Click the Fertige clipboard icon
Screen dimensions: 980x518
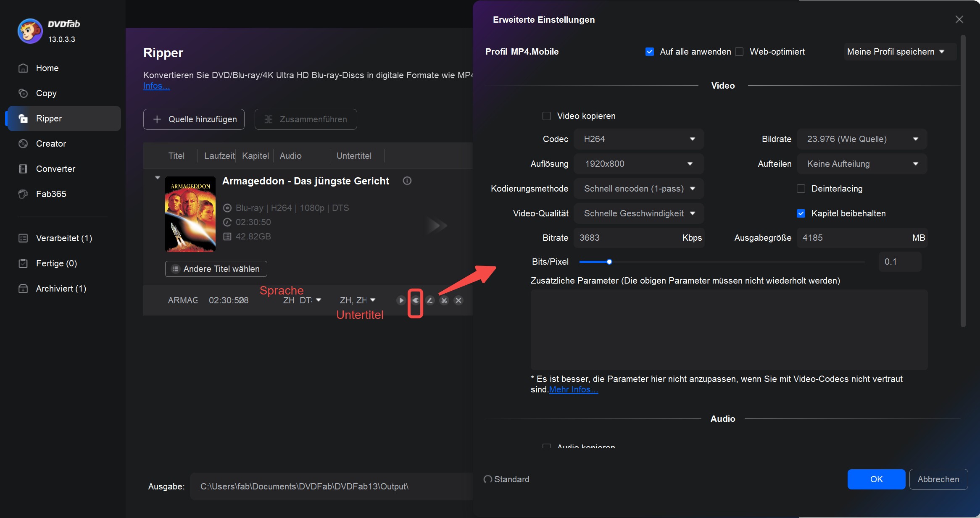tap(24, 263)
